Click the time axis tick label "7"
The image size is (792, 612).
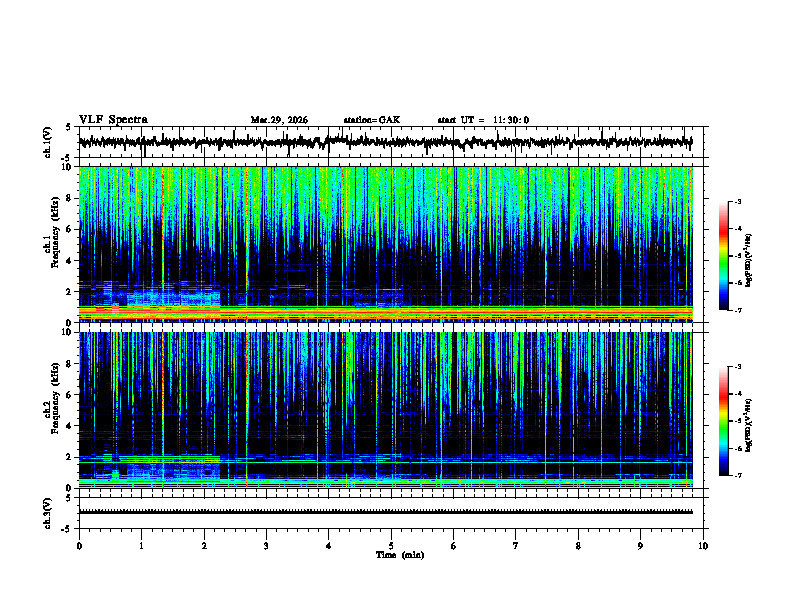[516, 546]
